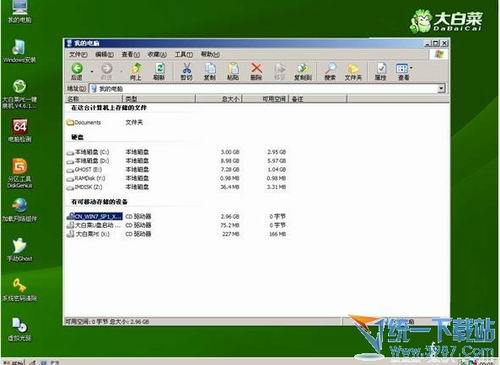Open the 加载网络组件 desktop icon
Image resolution: width=500 pixels, height=365 pixels.
[x=19, y=210]
